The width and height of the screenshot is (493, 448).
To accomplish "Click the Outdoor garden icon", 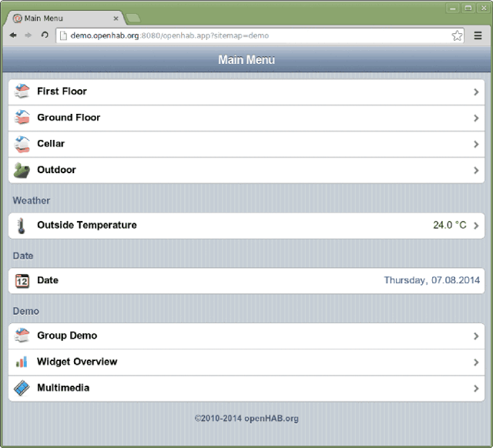I will pos(22,170).
